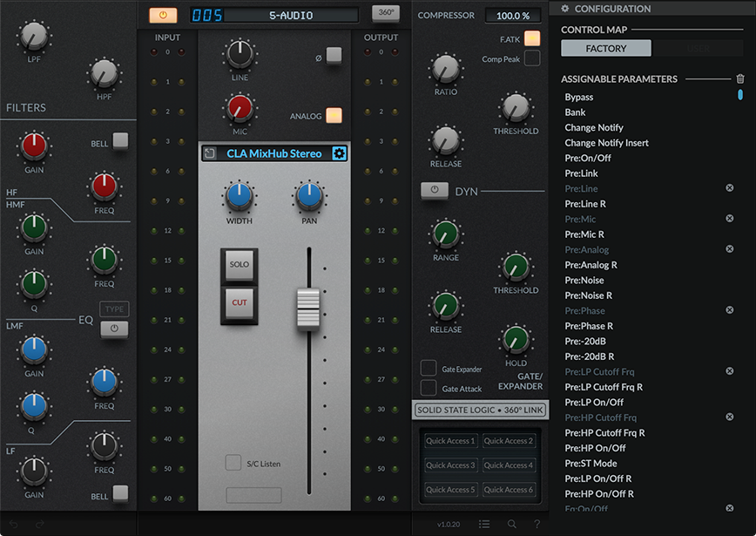Open the CLA MixHub Stereo settings gear

pyautogui.click(x=339, y=153)
